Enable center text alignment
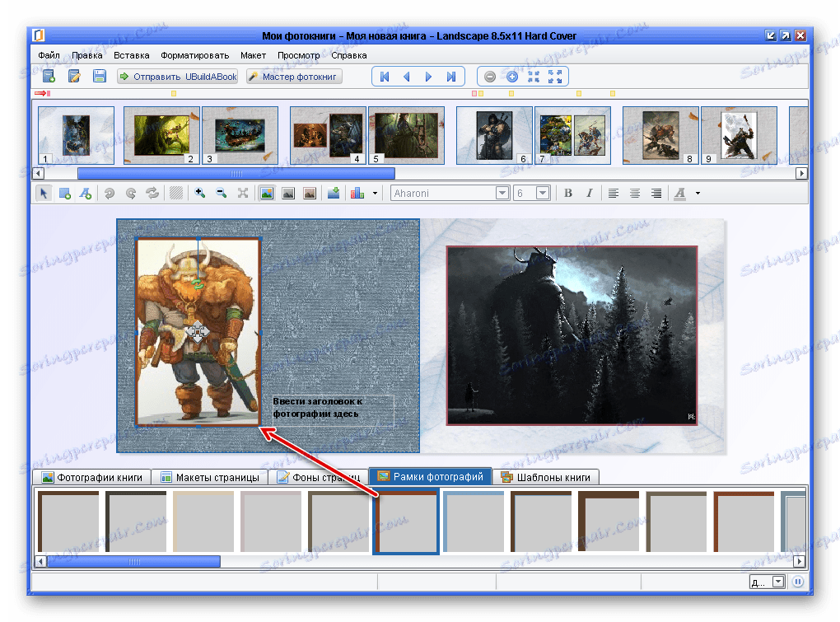Screen dimensions: 840x622 635,194
